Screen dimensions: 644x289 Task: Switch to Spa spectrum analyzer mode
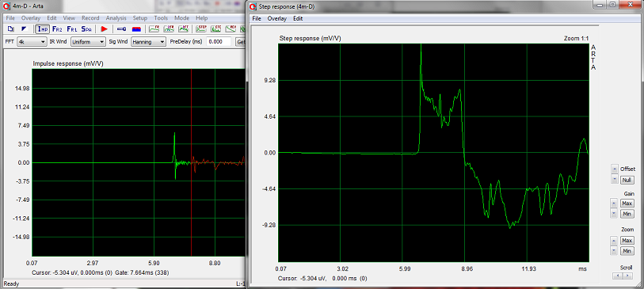pos(86,29)
